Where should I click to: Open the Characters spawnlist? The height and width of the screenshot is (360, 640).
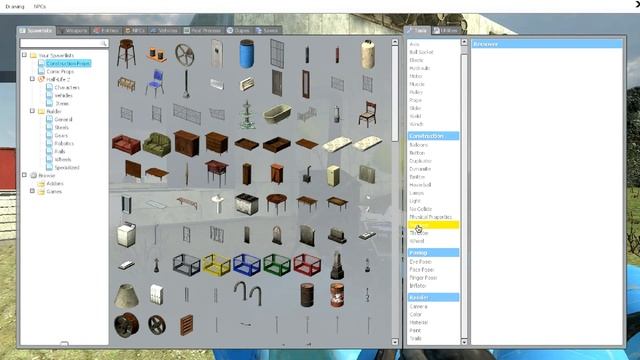[67, 87]
